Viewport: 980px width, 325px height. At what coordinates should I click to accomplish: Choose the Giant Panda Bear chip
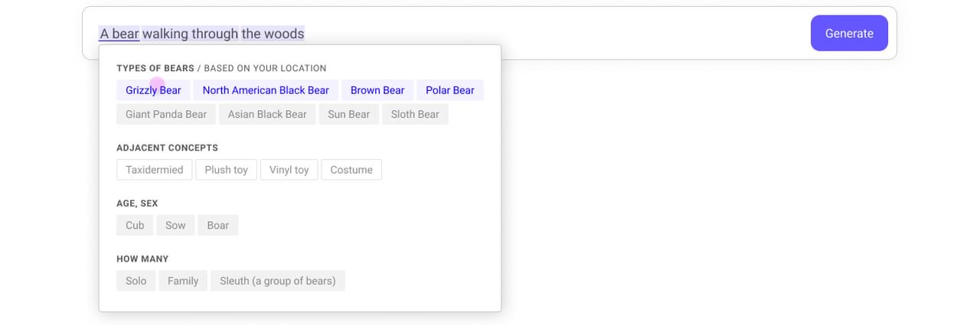[166, 115]
